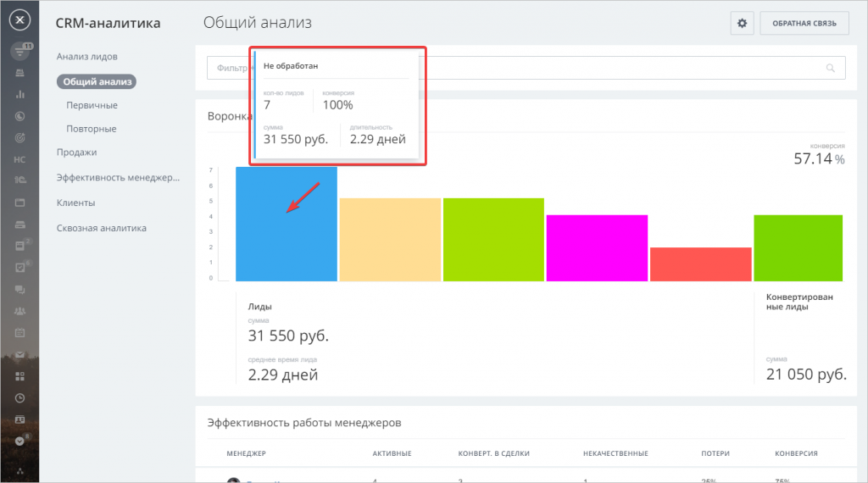This screenshot has width=868, height=483.
Task: Select Повторные in the sidebar menu
Action: (x=92, y=129)
